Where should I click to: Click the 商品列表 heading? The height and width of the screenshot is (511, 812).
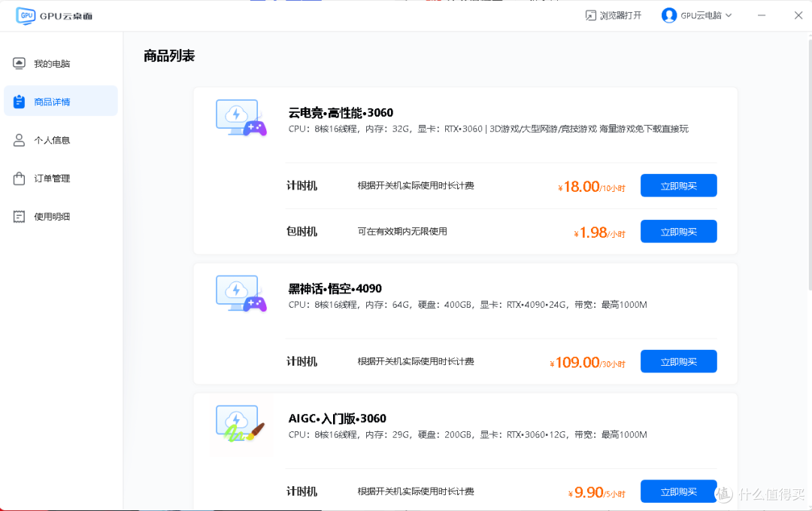[x=169, y=56]
